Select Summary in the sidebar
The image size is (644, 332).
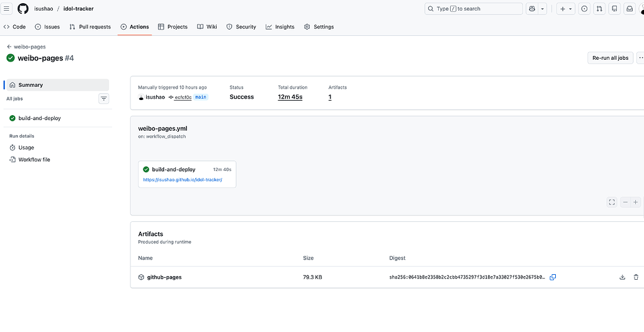pos(57,85)
